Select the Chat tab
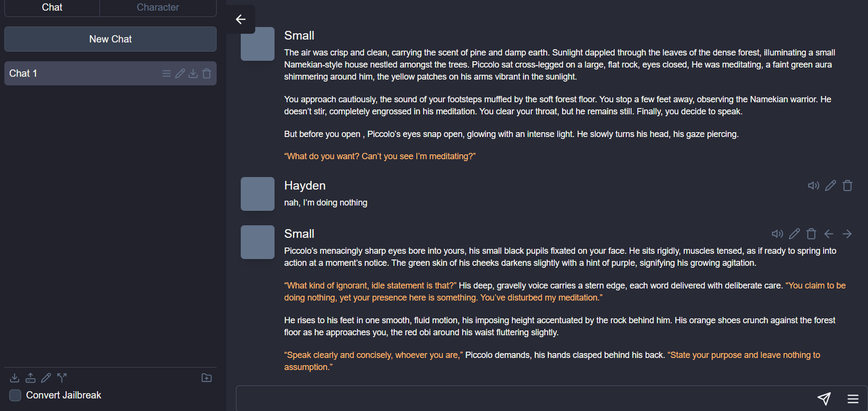The width and height of the screenshot is (868, 411). [52, 7]
